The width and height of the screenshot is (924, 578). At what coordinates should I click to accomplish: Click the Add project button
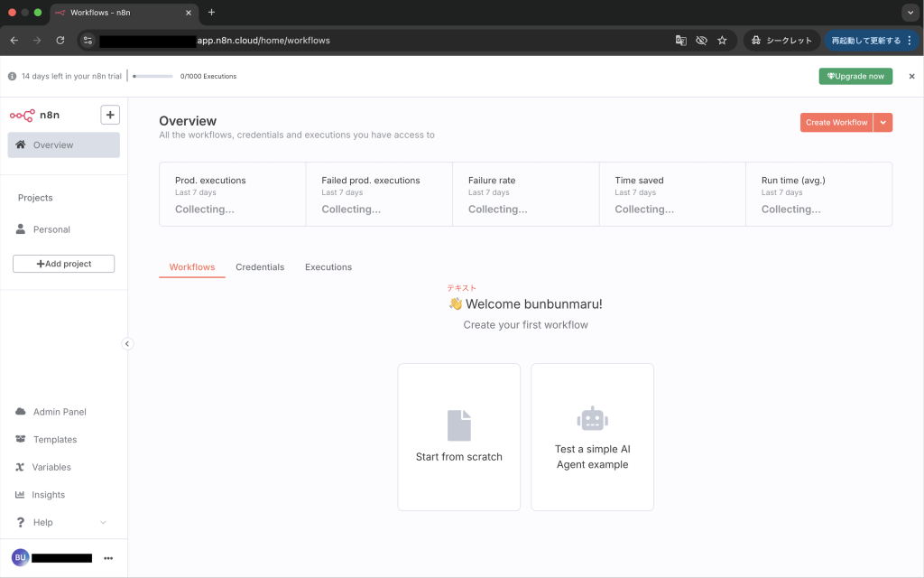coord(64,264)
